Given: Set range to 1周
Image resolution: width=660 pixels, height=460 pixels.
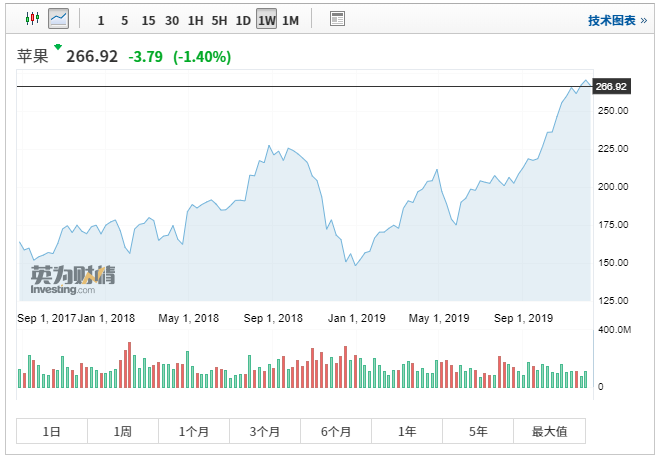Looking at the screenshot, I should tap(123, 431).
